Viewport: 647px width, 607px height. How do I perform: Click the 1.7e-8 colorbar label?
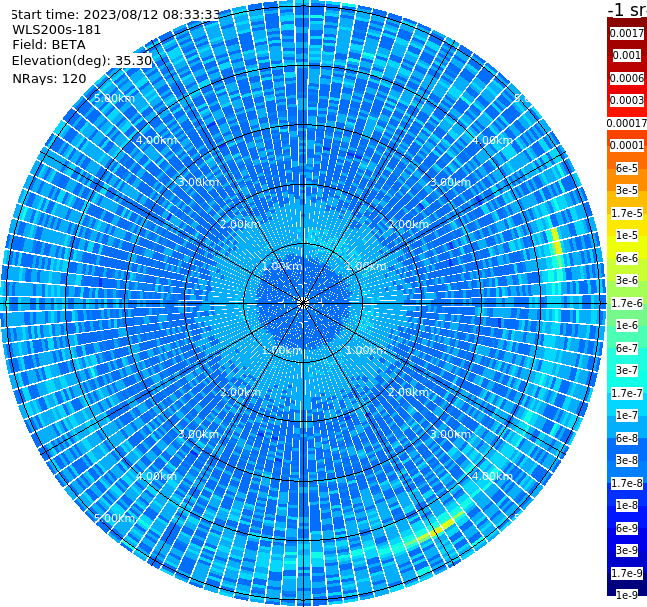click(x=627, y=483)
